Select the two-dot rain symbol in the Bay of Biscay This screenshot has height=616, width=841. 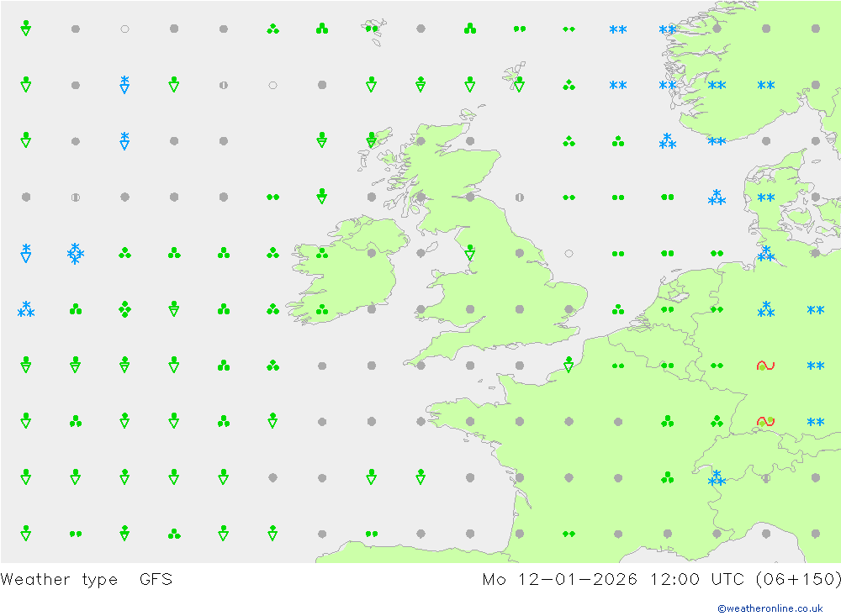pos(371,534)
